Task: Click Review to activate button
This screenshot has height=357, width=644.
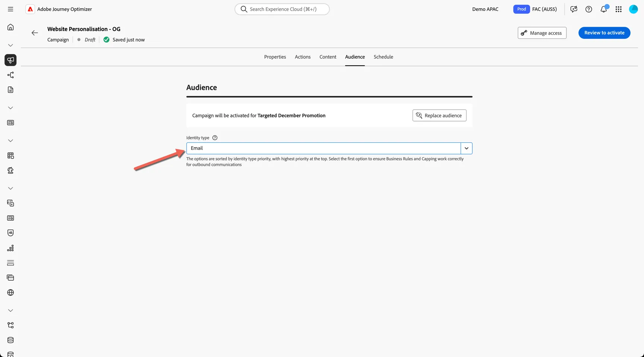Action: click(x=604, y=33)
